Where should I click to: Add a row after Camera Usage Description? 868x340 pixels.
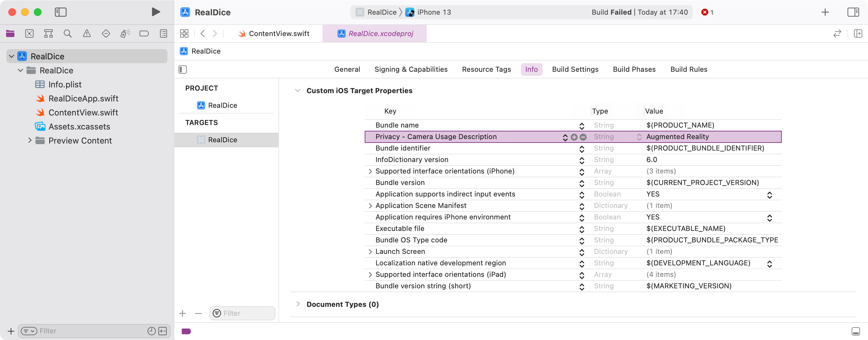[x=574, y=137]
